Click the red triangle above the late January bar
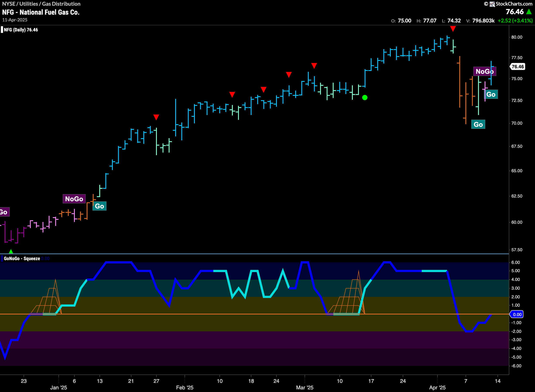The width and height of the screenshot is (535, 392). 156,117
